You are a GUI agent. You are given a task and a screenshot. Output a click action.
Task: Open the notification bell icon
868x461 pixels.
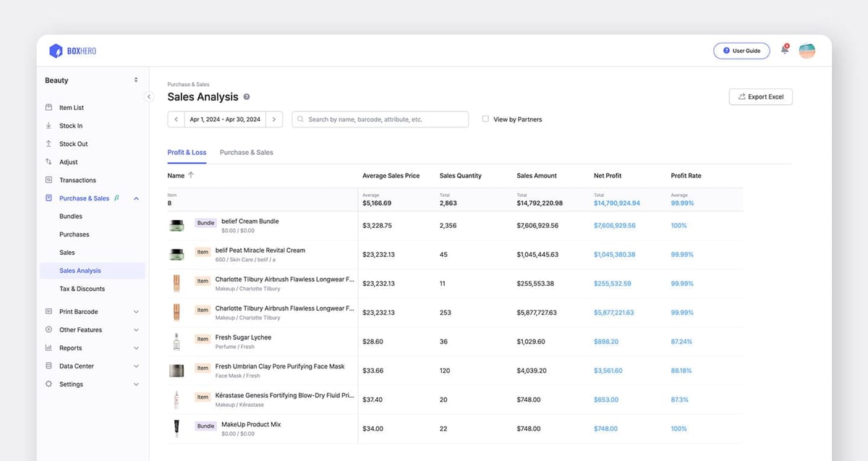coord(784,51)
